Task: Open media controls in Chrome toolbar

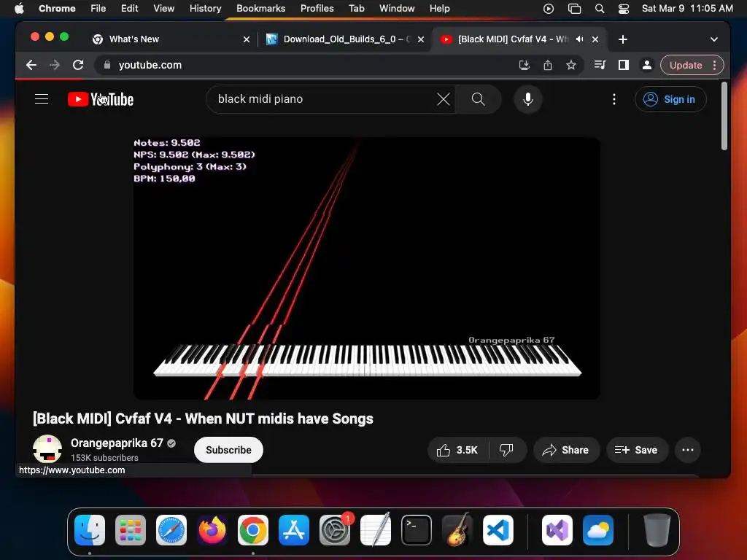Action: (600, 65)
